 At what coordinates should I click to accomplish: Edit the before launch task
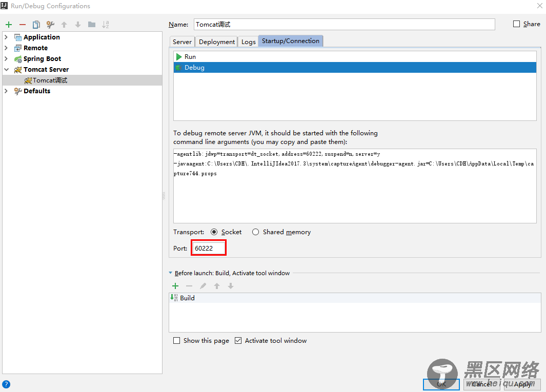[203, 286]
